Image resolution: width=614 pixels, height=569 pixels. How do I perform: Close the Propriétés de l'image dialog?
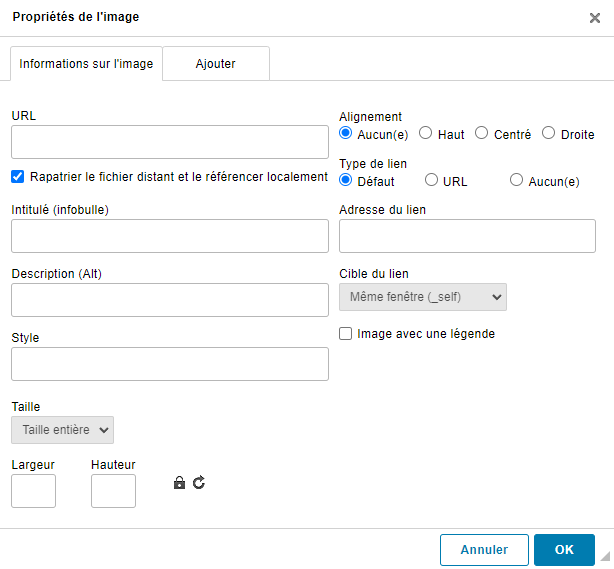pos(594,18)
